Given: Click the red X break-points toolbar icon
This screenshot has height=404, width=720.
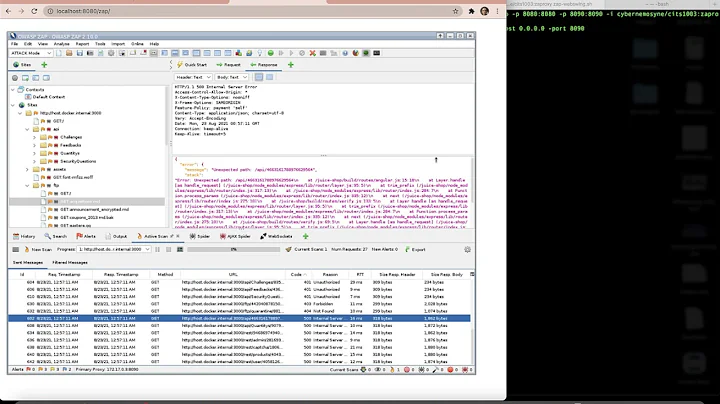Looking at the screenshot, I should [312, 53].
